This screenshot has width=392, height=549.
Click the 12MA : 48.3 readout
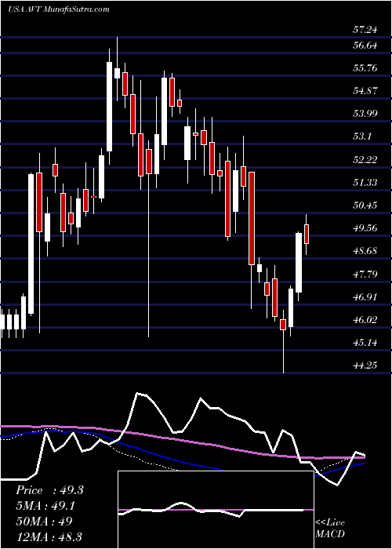[x=49, y=536]
